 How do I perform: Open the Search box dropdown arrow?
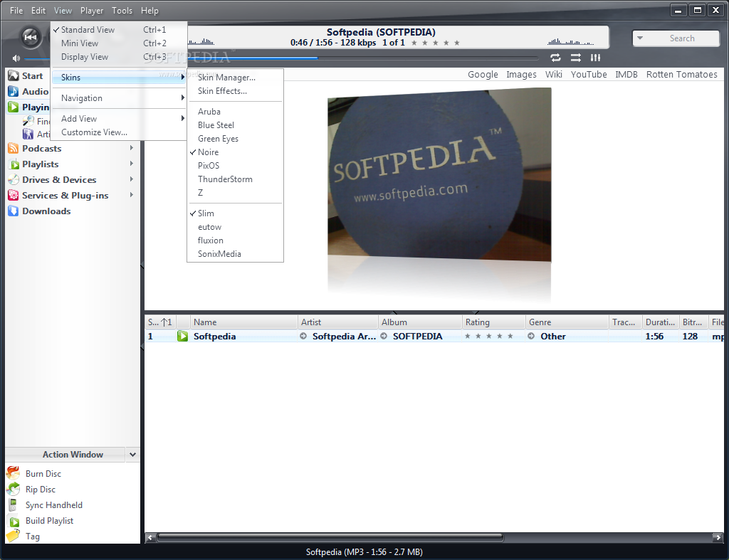pyautogui.click(x=640, y=38)
